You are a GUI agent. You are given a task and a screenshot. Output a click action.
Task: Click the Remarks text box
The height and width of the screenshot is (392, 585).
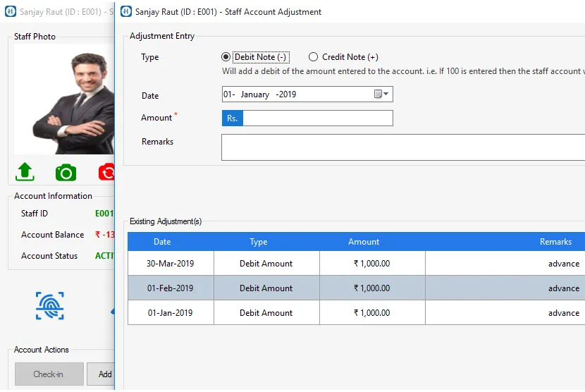(402, 147)
